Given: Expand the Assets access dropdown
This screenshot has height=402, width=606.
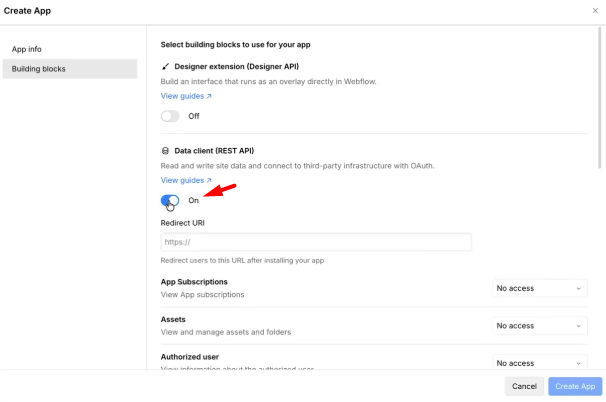Looking at the screenshot, I should [x=540, y=326].
